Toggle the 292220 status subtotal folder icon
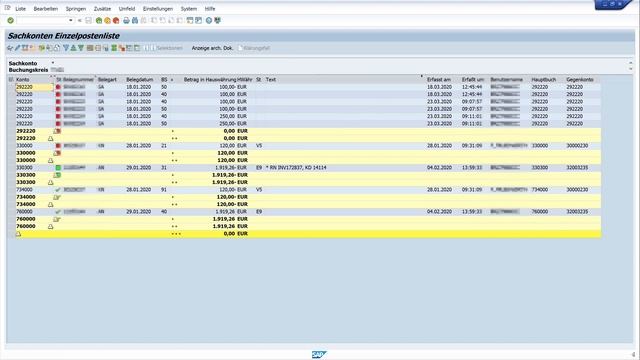The image size is (640, 360). [x=57, y=131]
